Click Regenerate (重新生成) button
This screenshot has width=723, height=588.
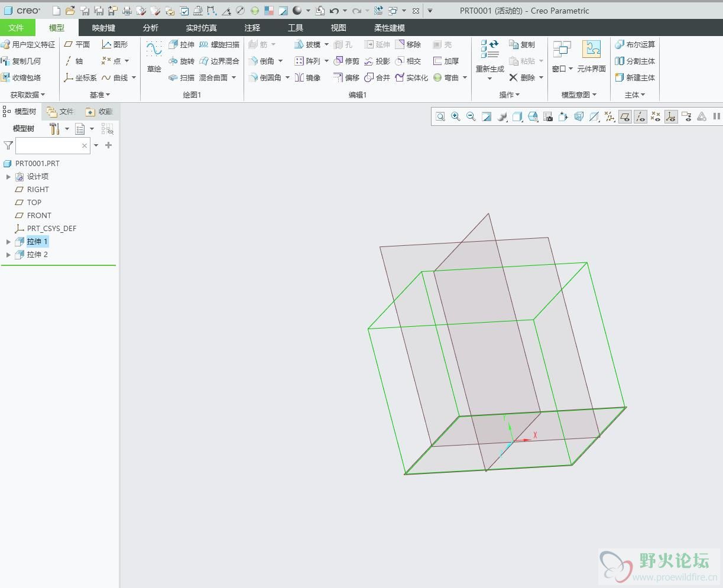(x=490, y=56)
